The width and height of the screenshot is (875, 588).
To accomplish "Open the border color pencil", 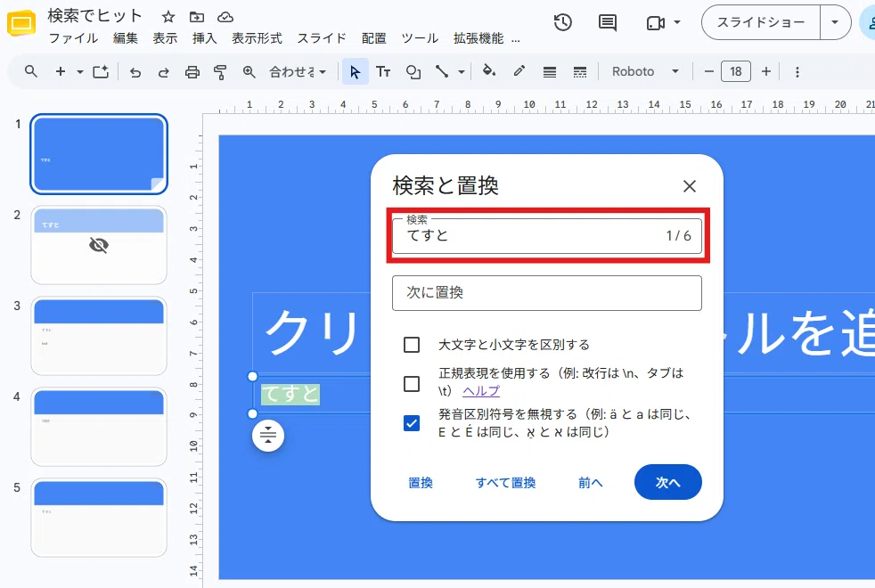I will [x=519, y=71].
